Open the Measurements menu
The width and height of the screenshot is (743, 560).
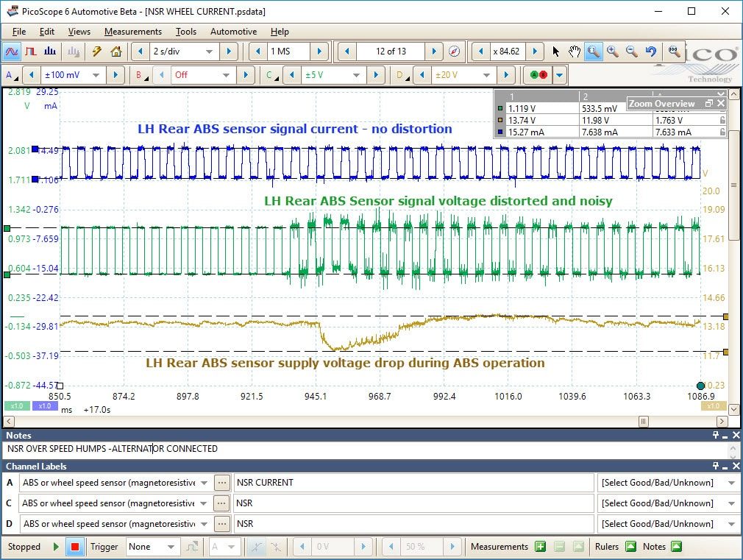tap(132, 32)
